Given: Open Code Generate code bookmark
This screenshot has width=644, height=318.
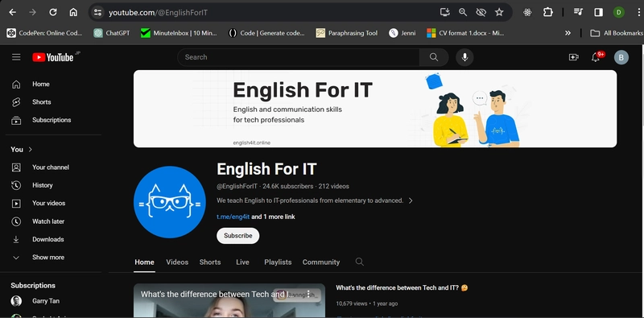Looking at the screenshot, I should pyautogui.click(x=266, y=33).
